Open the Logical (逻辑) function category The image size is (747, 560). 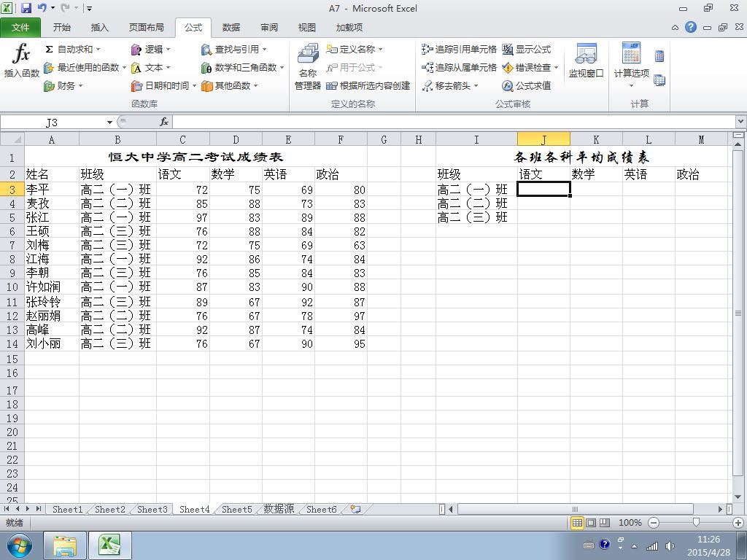[150, 49]
